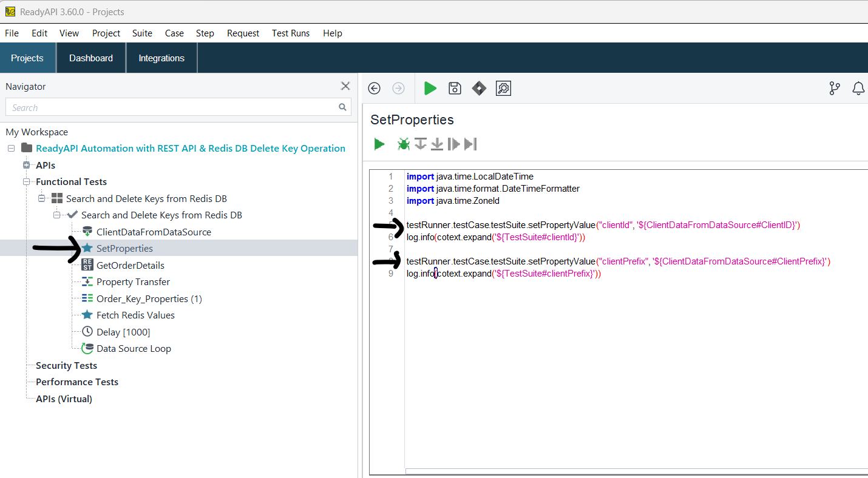Select the Fetch Redis Values step
The image size is (868, 478).
135,315
